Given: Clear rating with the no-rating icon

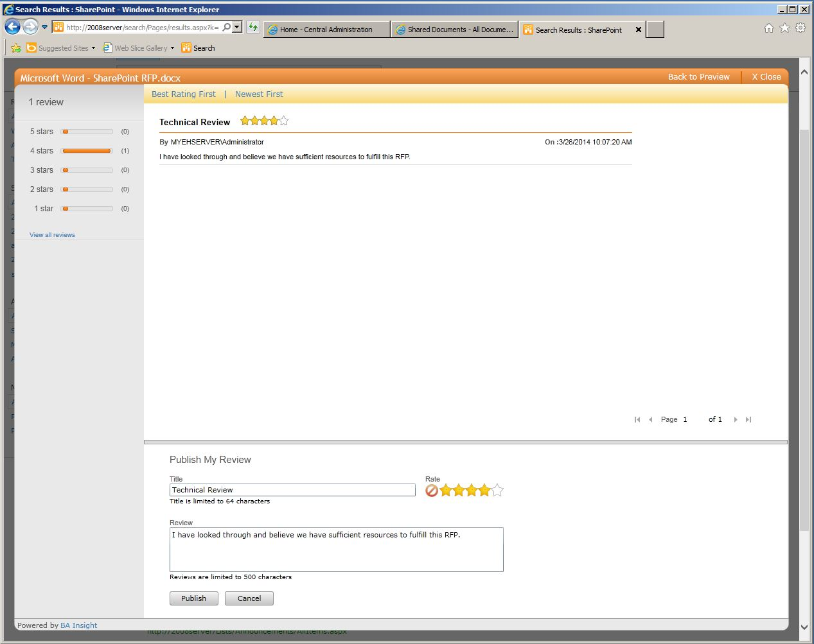Looking at the screenshot, I should (432, 491).
